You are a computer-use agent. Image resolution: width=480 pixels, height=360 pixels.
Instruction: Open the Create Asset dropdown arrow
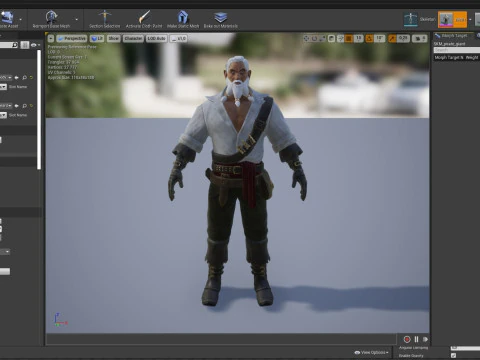(21, 19)
